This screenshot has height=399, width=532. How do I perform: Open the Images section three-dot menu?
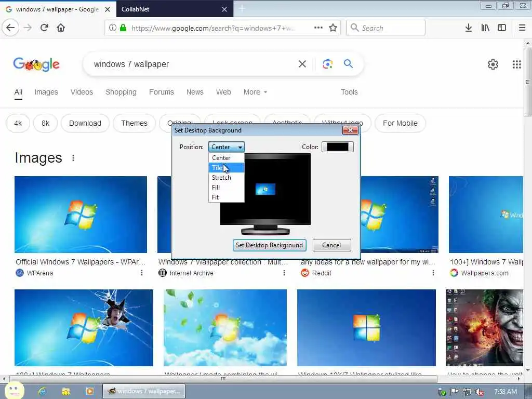(73, 158)
